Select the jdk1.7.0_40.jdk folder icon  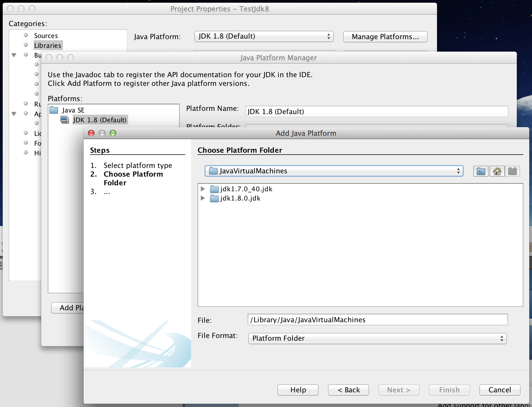(x=214, y=189)
